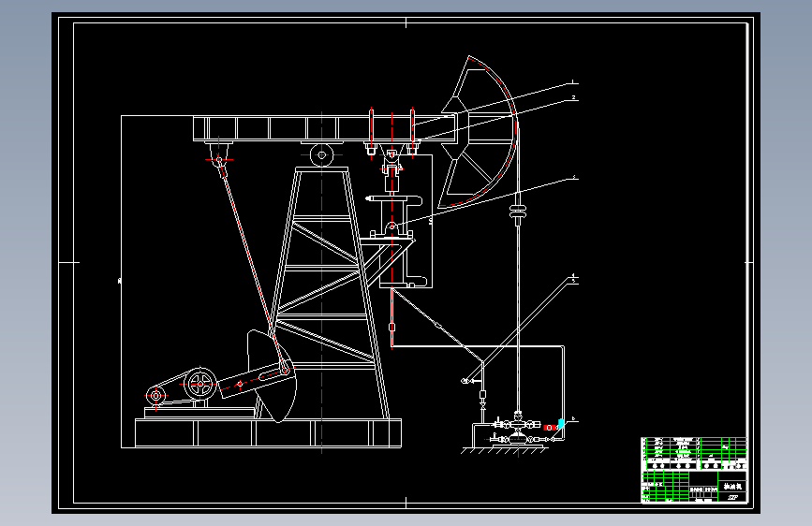Select the ground hatch line under the wellhead
The height and width of the screenshot is (526, 812).
pyautogui.click(x=504, y=451)
